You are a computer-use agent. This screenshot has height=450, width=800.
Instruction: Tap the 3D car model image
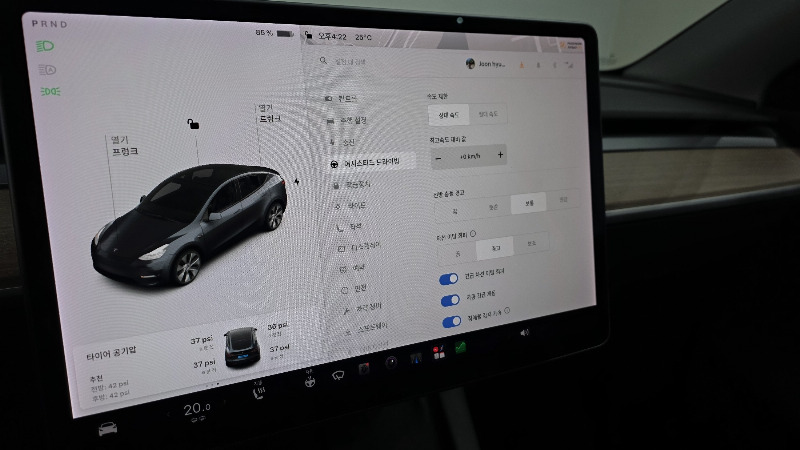click(x=189, y=224)
